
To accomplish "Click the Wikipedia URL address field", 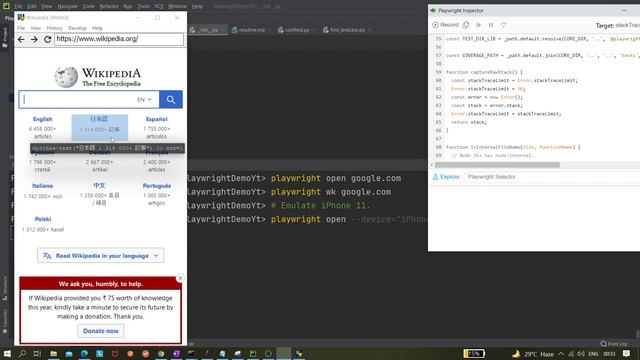I will [x=119, y=39].
